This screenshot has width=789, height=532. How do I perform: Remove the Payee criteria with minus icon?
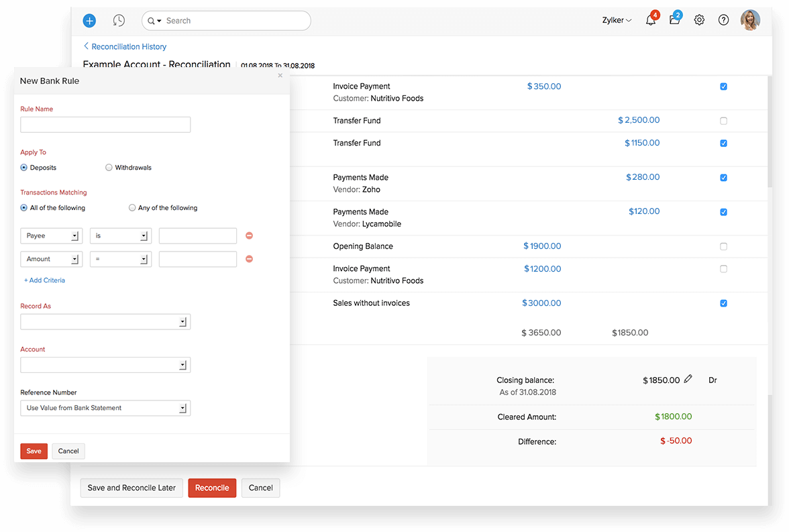coord(249,235)
